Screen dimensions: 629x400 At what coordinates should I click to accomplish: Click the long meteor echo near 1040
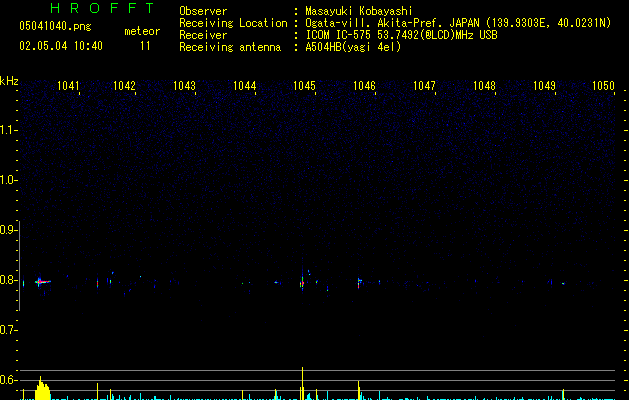(43, 282)
